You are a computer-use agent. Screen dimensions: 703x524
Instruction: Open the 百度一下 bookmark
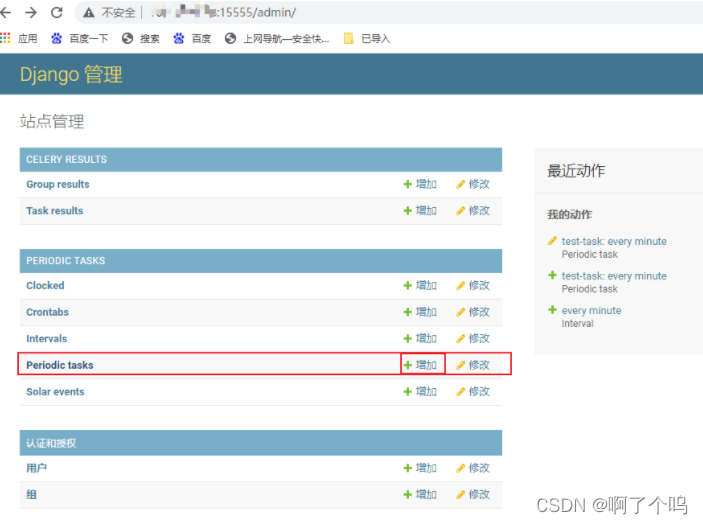80,39
